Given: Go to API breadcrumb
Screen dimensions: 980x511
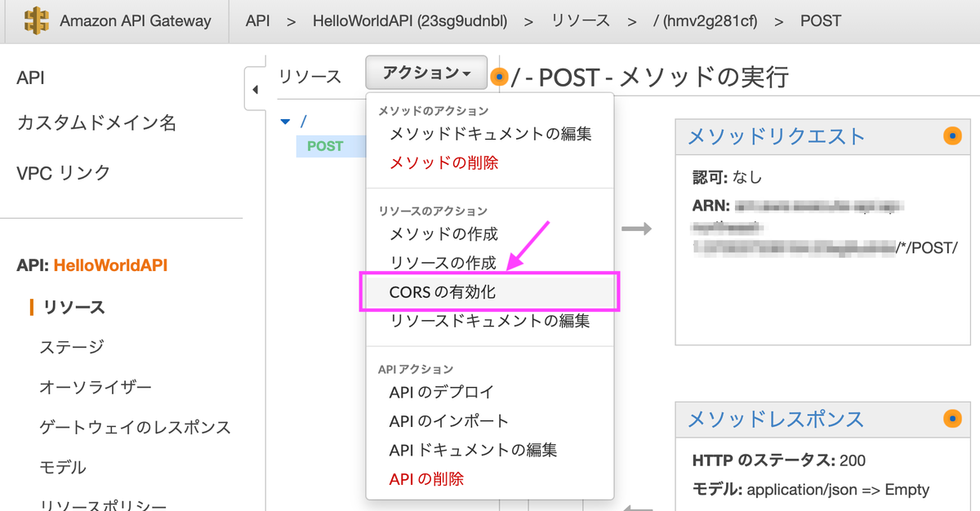Looking at the screenshot, I should pos(258,20).
